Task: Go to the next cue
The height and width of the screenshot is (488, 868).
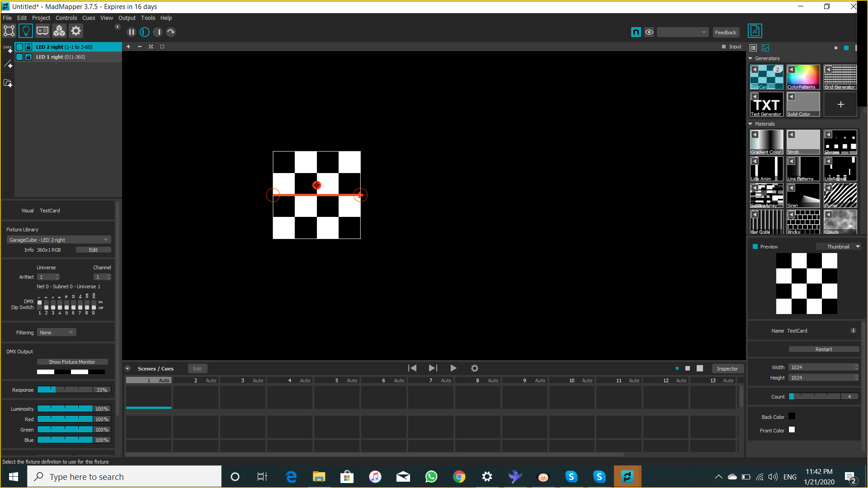Action: [x=433, y=368]
